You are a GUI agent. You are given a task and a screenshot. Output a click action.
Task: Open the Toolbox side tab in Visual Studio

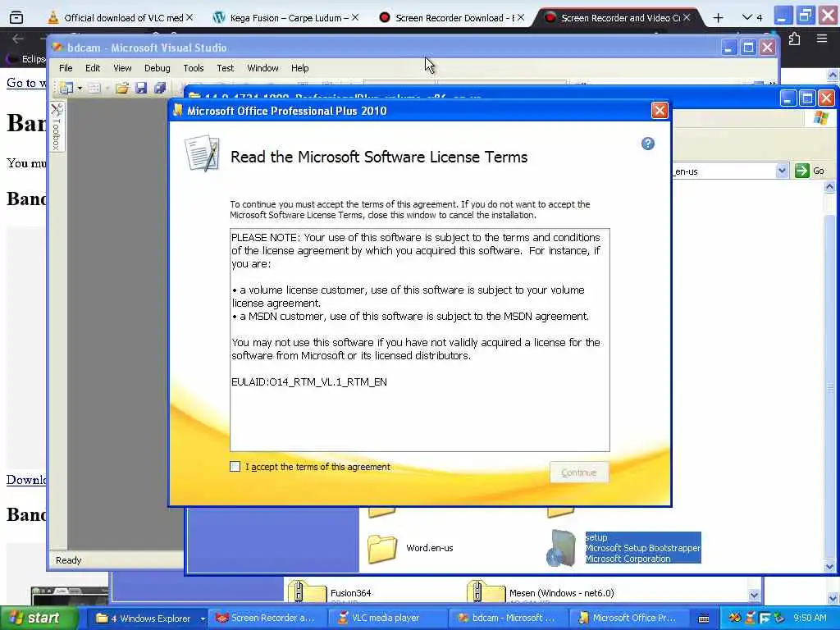[x=57, y=126]
